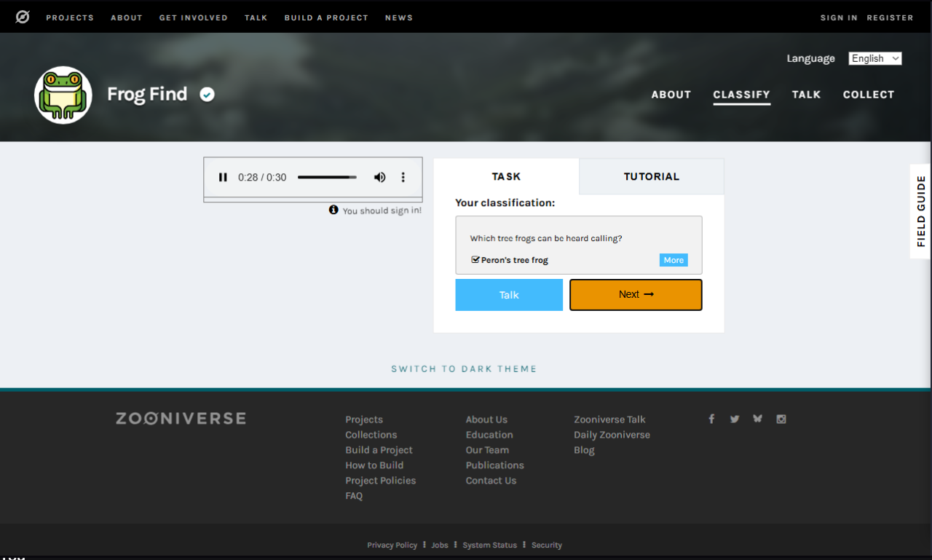Select the Task tab
932x560 pixels.
(x=506, y=176)
